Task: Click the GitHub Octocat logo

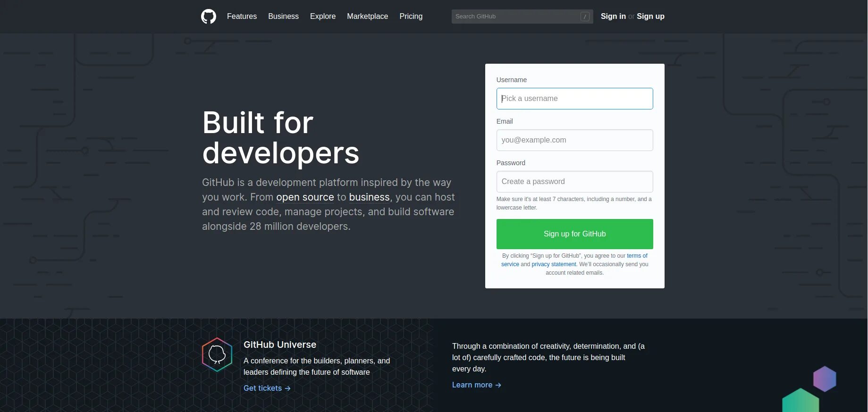Action: click(x=209, y=17)
